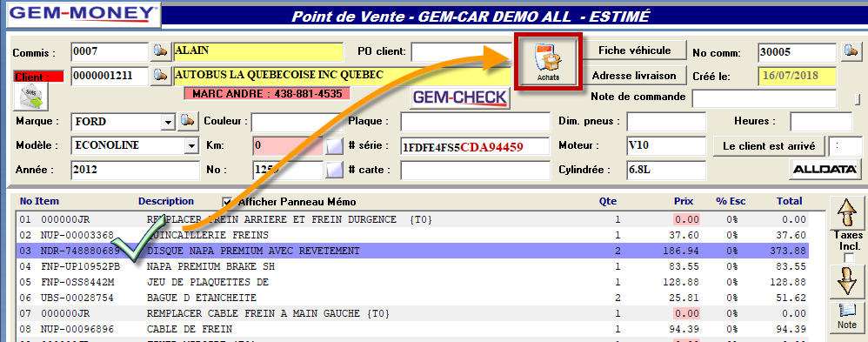Select row 01 REMPLACER FREIN ARRIERE
Screen dimensions: 868x342
pyautogui.click(x=413, y=219)
